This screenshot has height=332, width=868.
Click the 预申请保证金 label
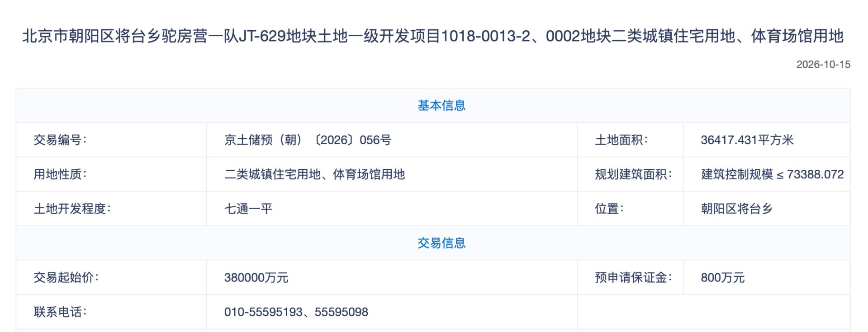point(633,278)
